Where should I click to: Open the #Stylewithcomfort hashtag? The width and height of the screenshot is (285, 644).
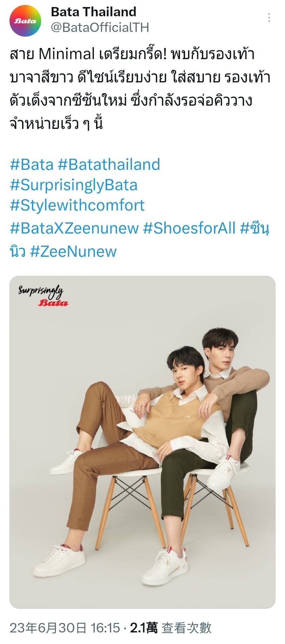[x=77, y=205]
